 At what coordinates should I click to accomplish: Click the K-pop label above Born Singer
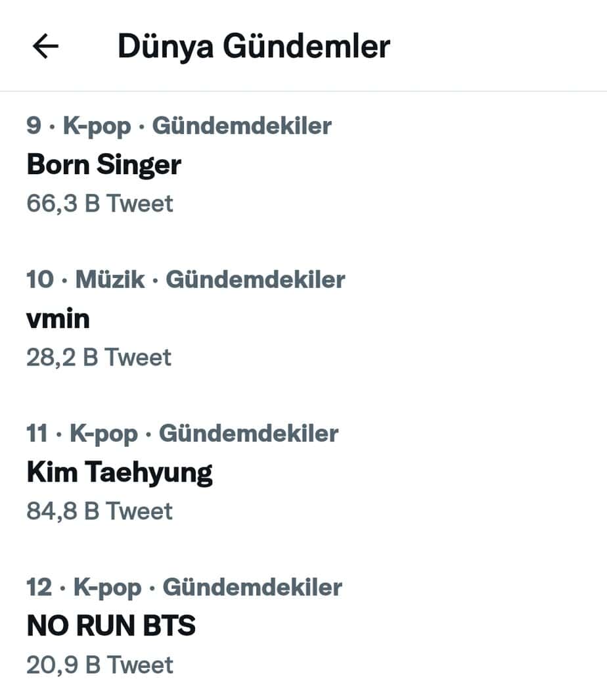97,126
